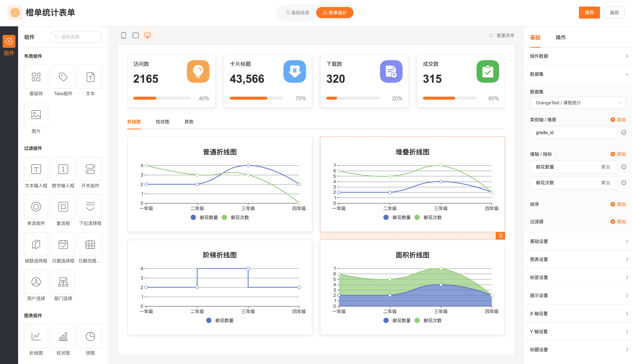
Task: Click the 组件名称 search field
Action: [x=76, y=37]
